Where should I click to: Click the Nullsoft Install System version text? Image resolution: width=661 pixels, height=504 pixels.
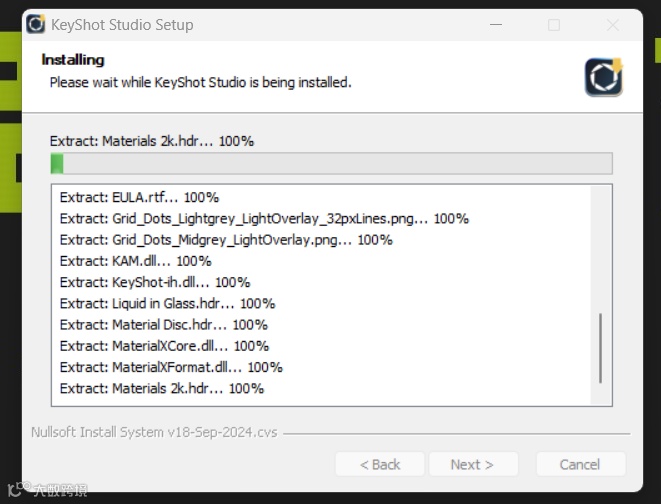(155, 433)
